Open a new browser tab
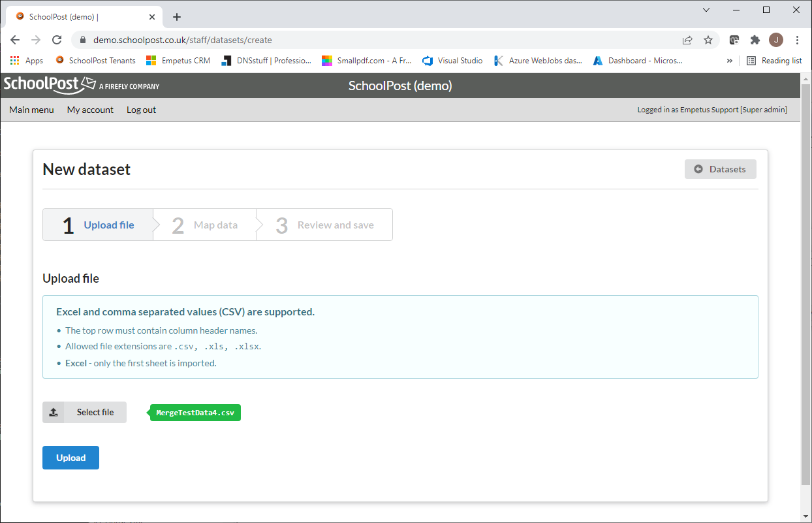Viewport: 812px width, 523px height. 177,17
